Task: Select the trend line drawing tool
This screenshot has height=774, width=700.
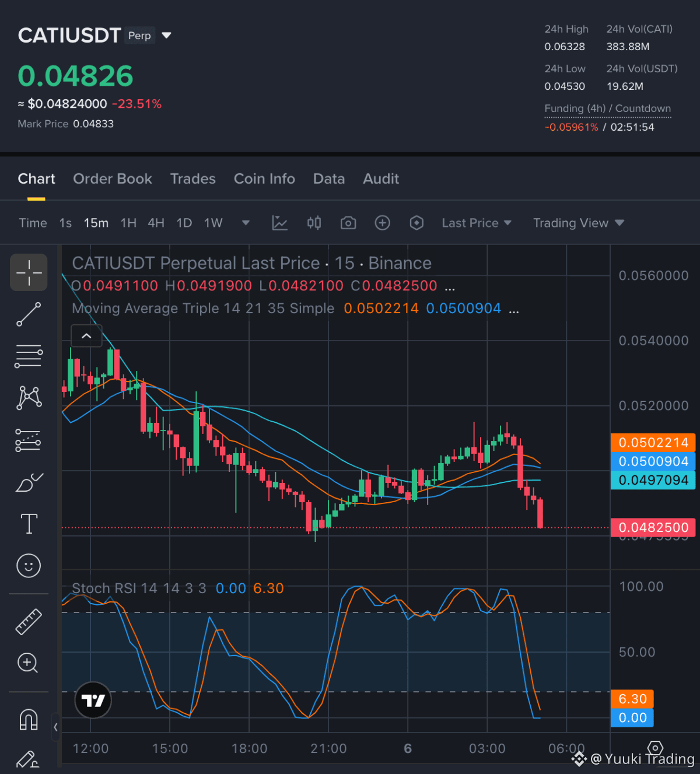Action: click(29, 314)
